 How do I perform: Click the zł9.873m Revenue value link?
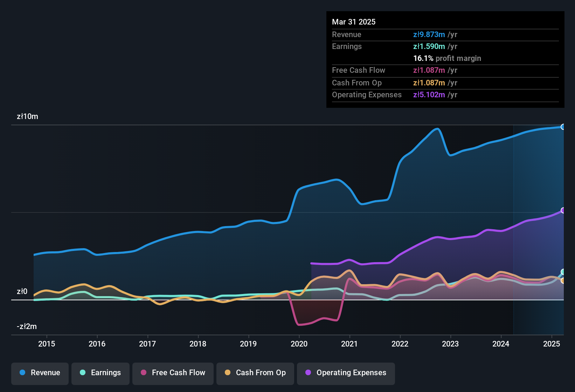coord(429,34)
